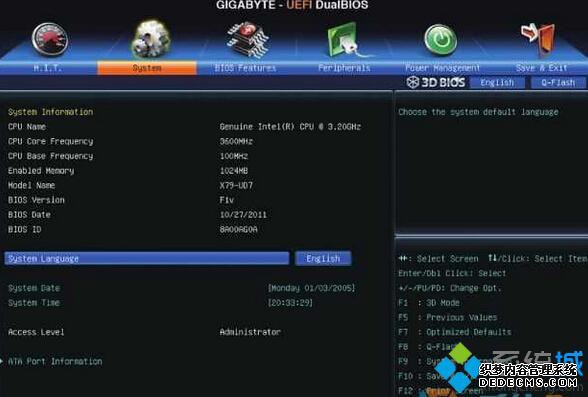Viewport: 588px width, 397px height.
Task: Click the BIOS Features chip icon
Action: click(247, 39)
